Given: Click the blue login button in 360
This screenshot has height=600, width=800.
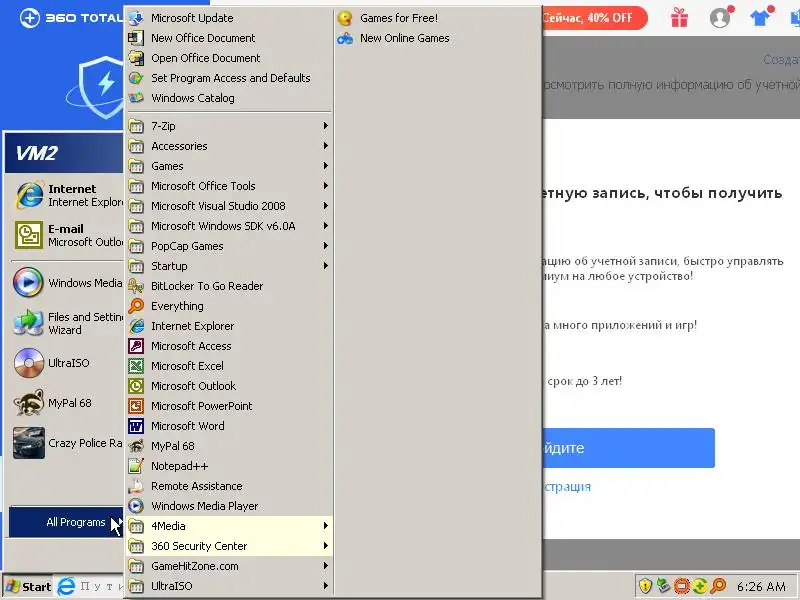Looking at the screenshot, I should pos(629,448).
